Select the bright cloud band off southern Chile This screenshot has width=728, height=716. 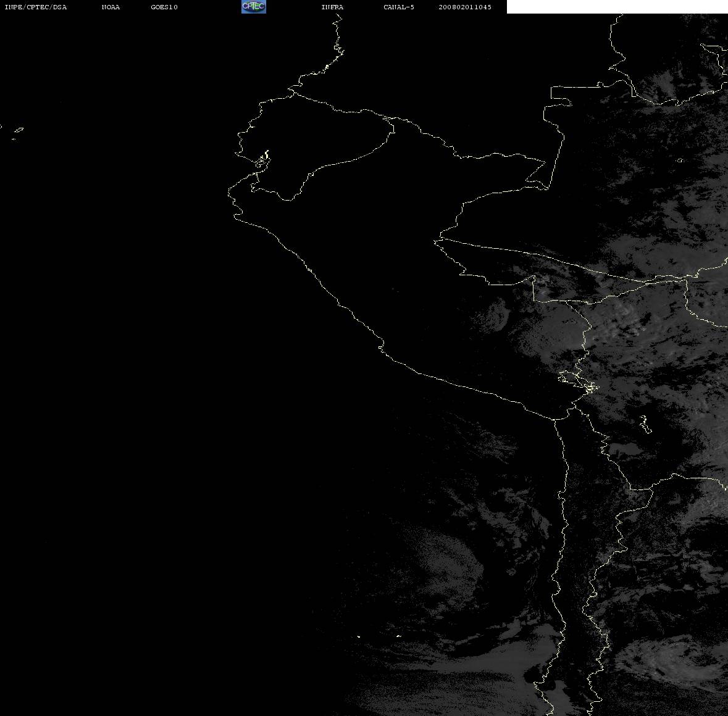(464, 682)
